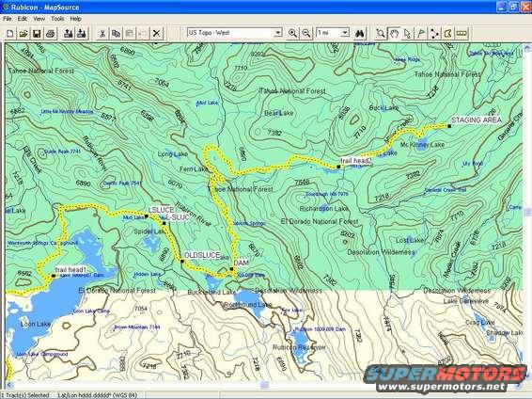This screenshot has width=532, height=399.
Task: Click the Paste icon
Action: (x=130, y=33)
